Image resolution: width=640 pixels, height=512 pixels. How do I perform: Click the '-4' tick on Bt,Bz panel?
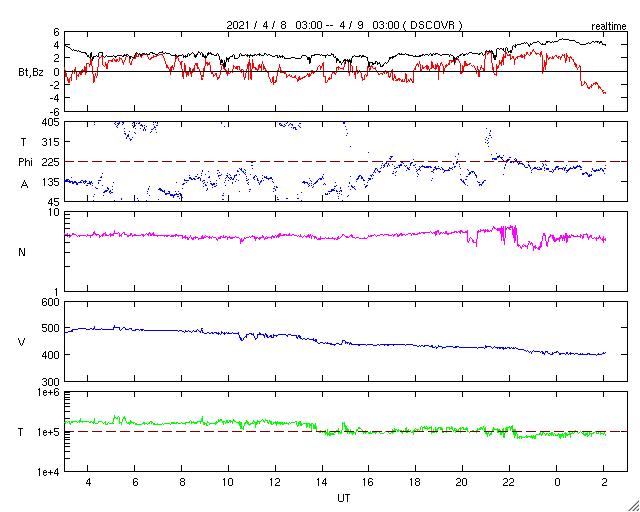pos(55,98)
